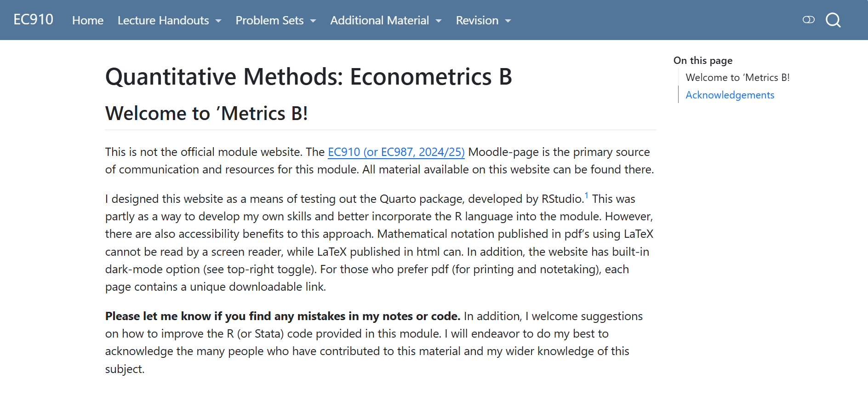The width and height of the screenshot is (868, 396).
Task: Jump to Acknowledgements in page contents
Action: pyautogui.click(x=730, y=95)
